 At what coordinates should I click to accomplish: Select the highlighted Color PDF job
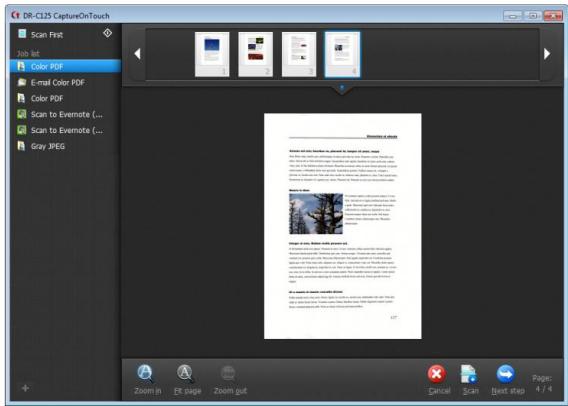(65, 67)
